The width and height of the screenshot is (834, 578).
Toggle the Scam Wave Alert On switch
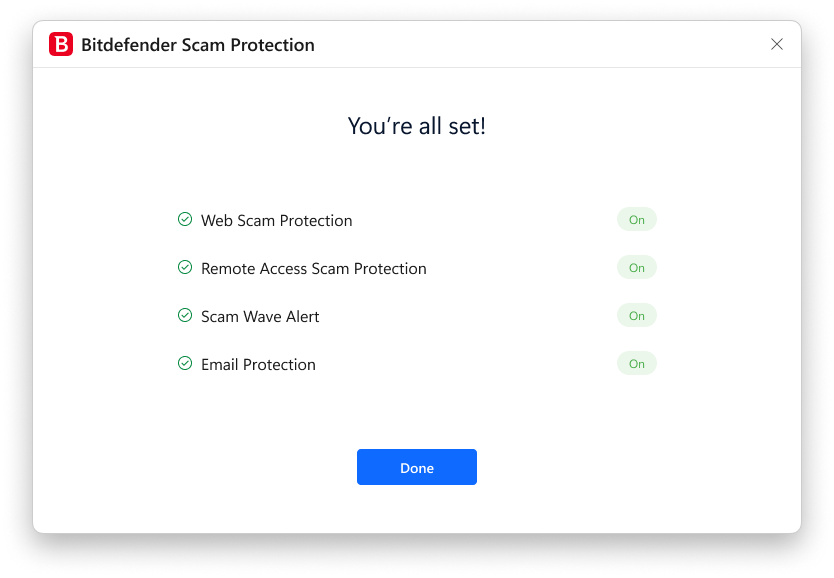(637, 315)
